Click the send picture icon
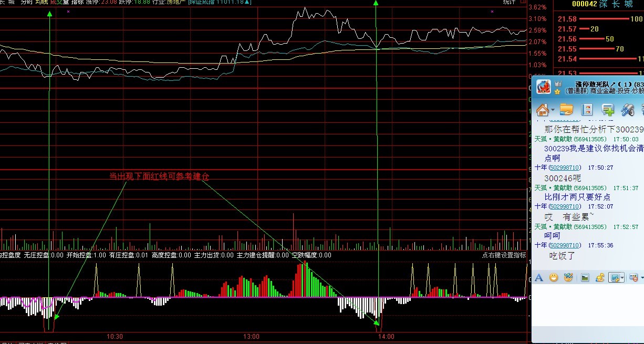644x344 pixels. click(x=585, y=277)
